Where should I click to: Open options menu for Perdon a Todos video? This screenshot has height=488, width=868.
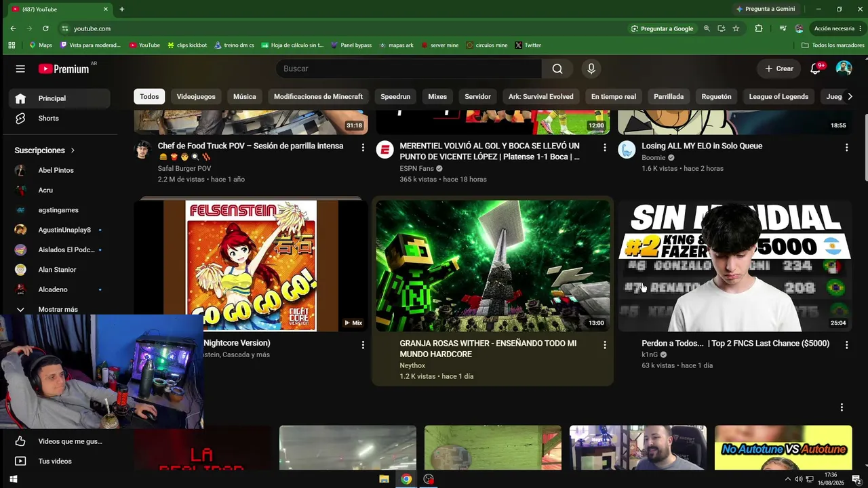click(846, 345)
